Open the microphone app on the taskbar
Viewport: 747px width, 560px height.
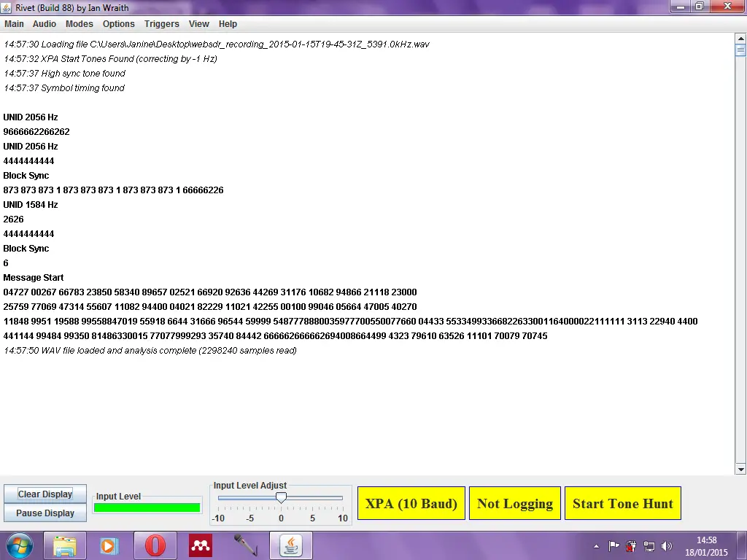tap(246, 545)
